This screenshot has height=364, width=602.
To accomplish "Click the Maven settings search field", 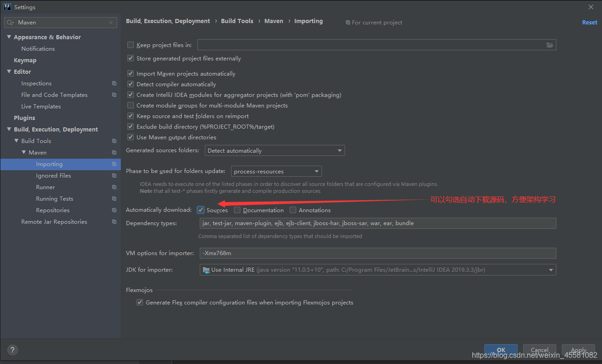I will (x=60, y=23).
